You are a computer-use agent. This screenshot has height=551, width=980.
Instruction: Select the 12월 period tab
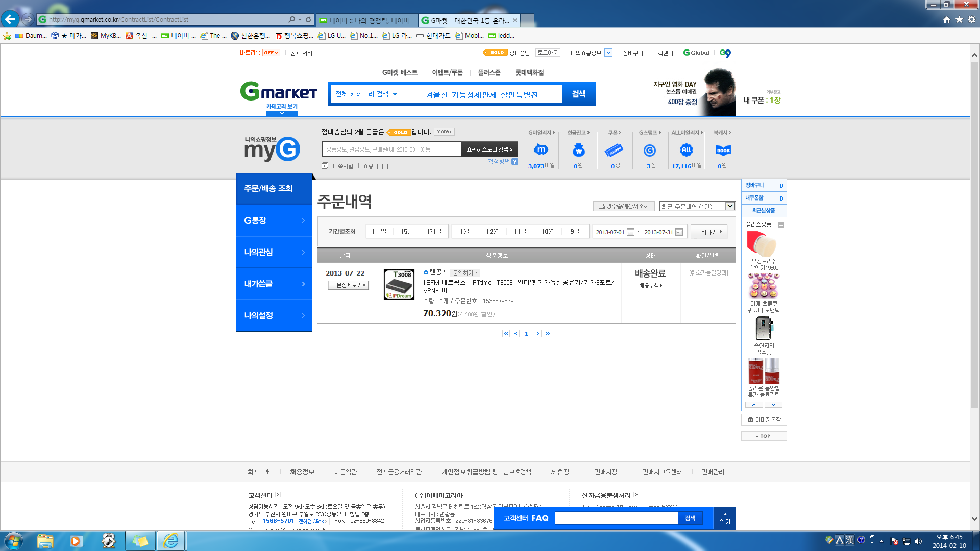[x=492, y=232]
